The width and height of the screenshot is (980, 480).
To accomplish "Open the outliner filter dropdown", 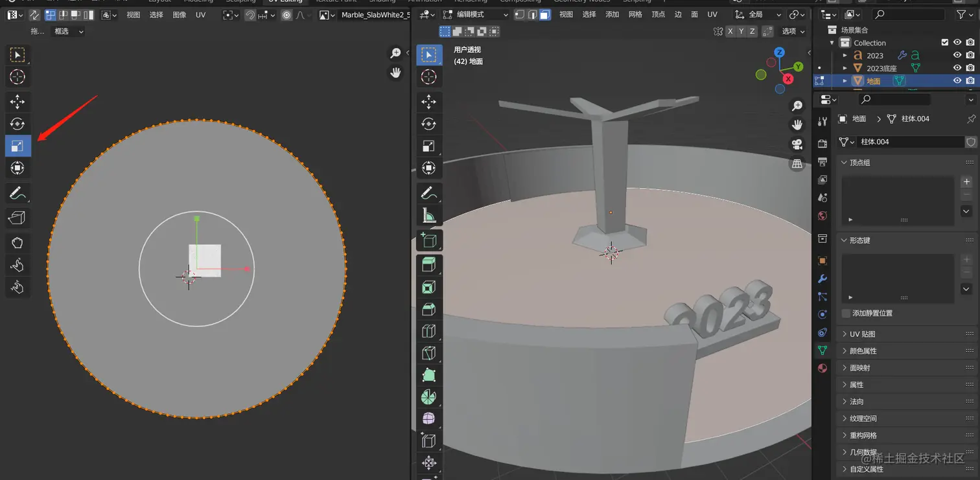I will point(964,14).
